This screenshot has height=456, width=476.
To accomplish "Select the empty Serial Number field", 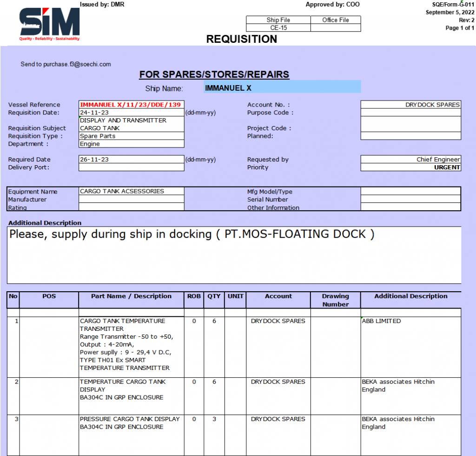I will click(410, 200).
